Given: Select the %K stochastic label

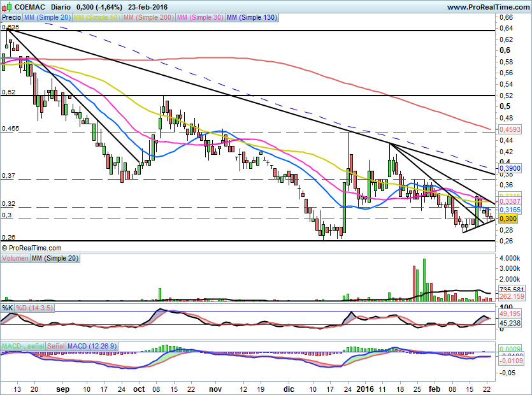Looking at the screenshot, I should point(7,308).
